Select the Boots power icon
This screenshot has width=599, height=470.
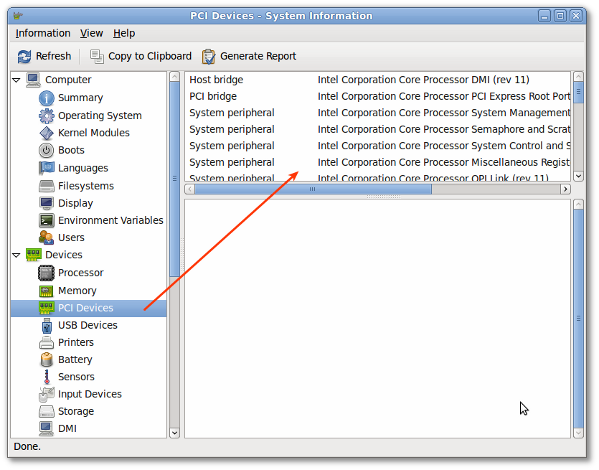[46, 151]
